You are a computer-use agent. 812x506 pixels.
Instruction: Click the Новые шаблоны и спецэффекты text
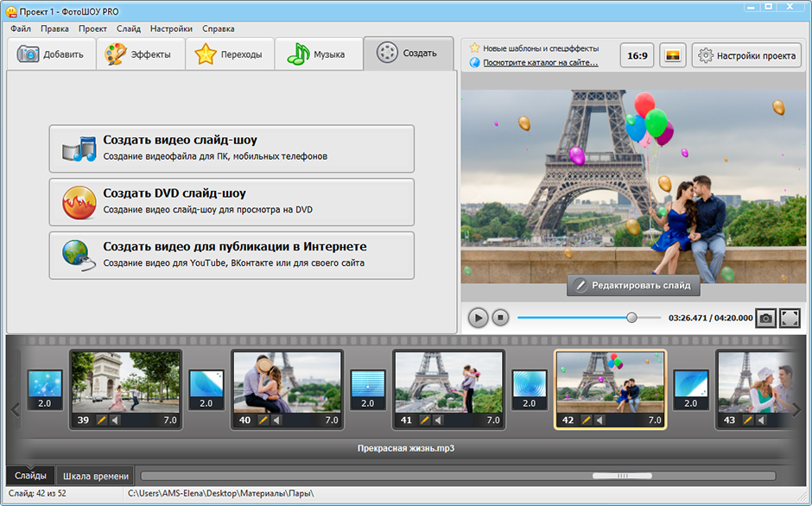(x=541, y=48)
